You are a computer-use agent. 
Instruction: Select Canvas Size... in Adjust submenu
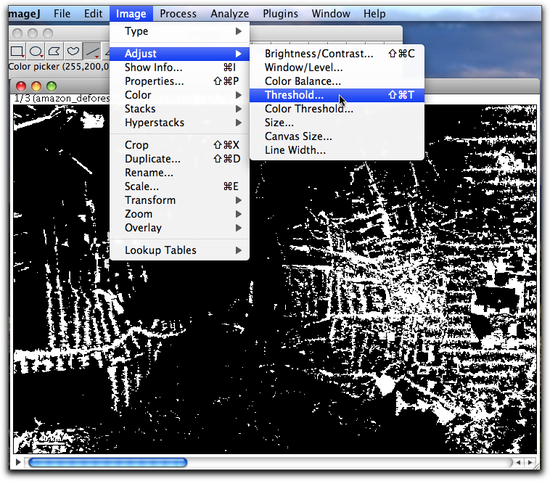337,136
